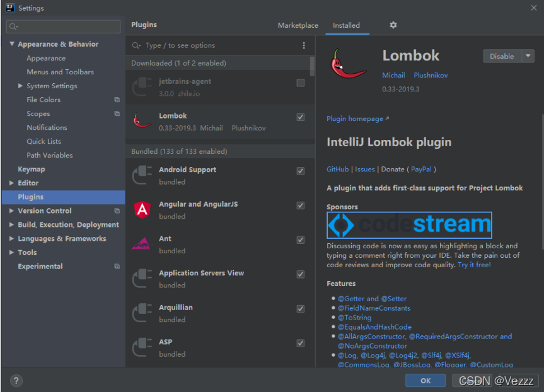Expand Build, Execution, Deployment section
This screenshot has width=544, height=392.
click(11, 224)
